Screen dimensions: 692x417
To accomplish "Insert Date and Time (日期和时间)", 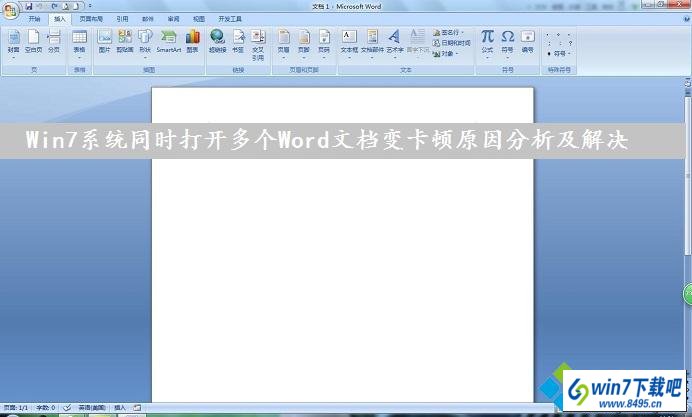I will 451,43.
